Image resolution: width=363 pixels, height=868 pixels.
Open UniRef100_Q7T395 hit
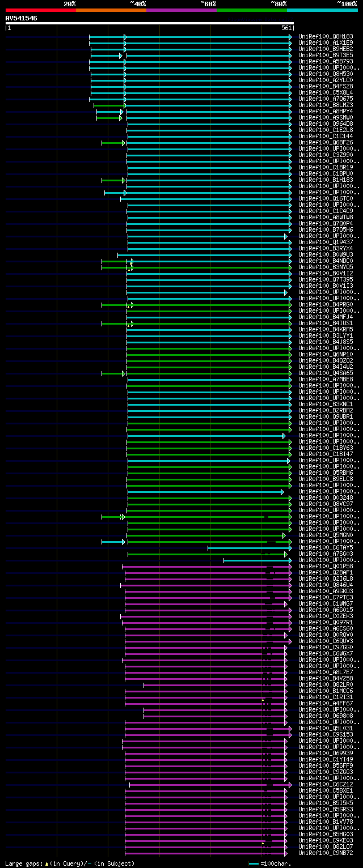click(x=326, y=279)
